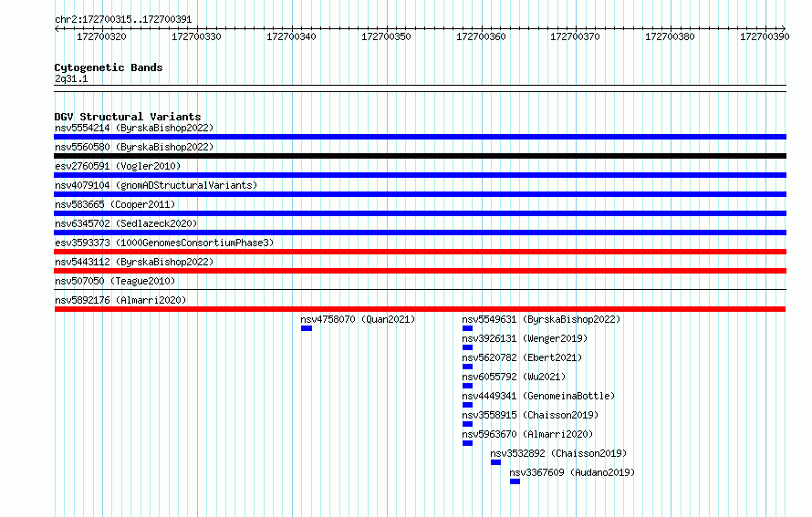Viewport: 812px width, 517px height.
Task: Click ruler position 172700340
Action: (x=291, y=36)
